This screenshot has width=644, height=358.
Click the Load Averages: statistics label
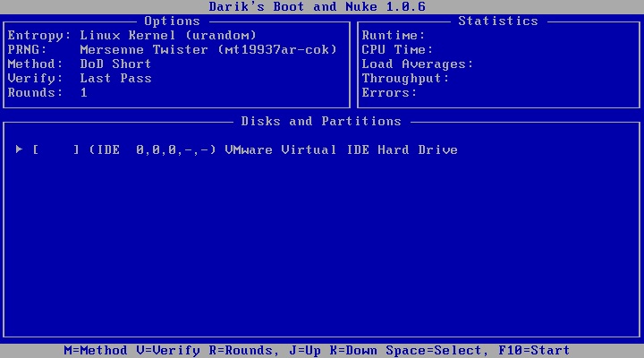coord(418,64)
